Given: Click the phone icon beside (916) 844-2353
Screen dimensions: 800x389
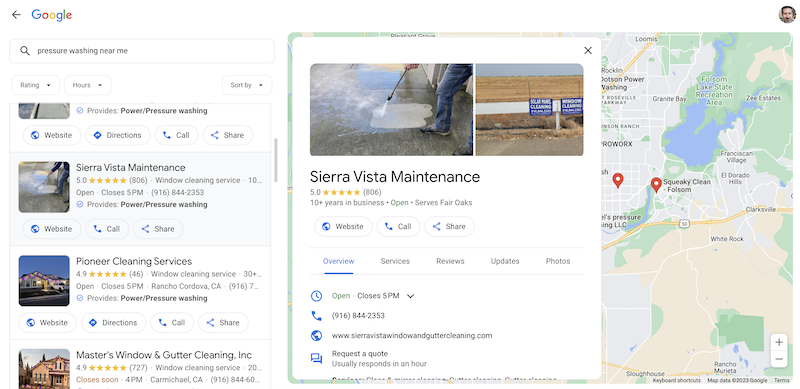Looking at the screenshot, I should [x=316, y=316].
